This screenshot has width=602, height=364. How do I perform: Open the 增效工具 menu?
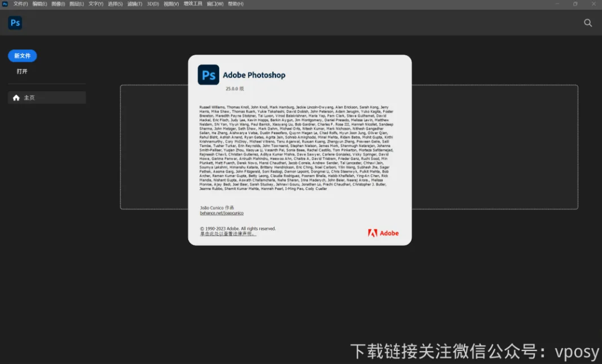click(x=193, y=4)
